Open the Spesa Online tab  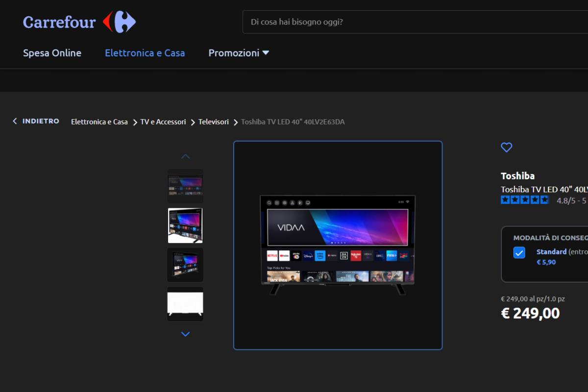[52, 53]
